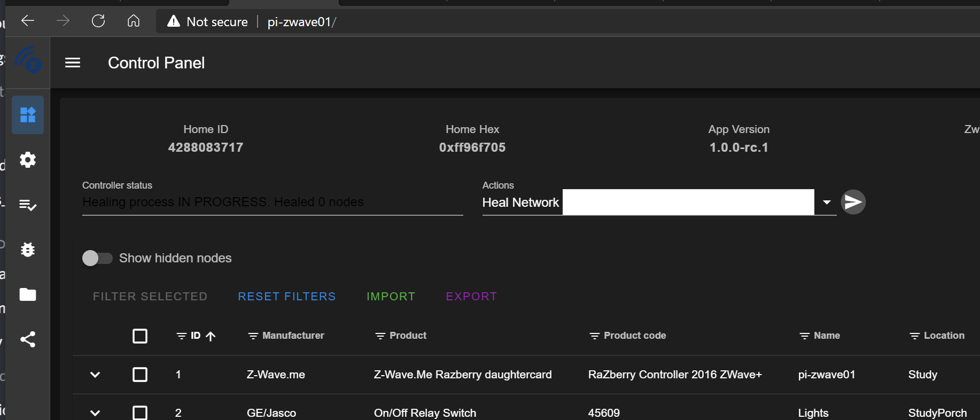This screenshot has height=420, width=980.
Task: Click the RaZberry Controller 2016 ZWave+ cell
Action: [675, 375]
